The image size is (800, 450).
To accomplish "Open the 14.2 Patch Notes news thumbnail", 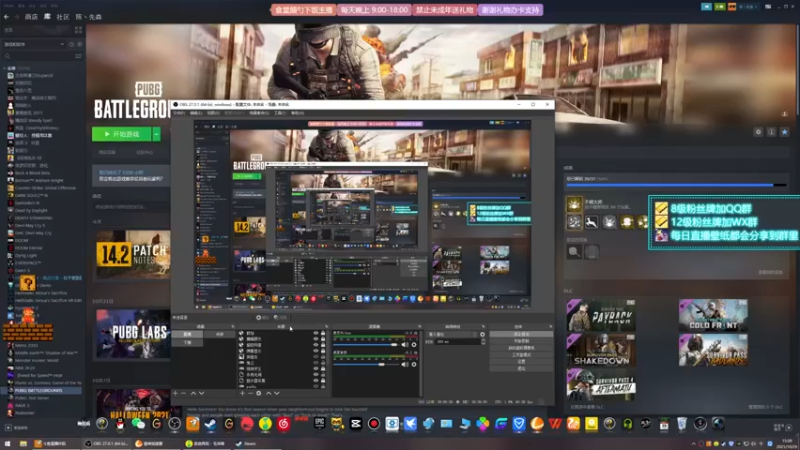I will [133, 254].
